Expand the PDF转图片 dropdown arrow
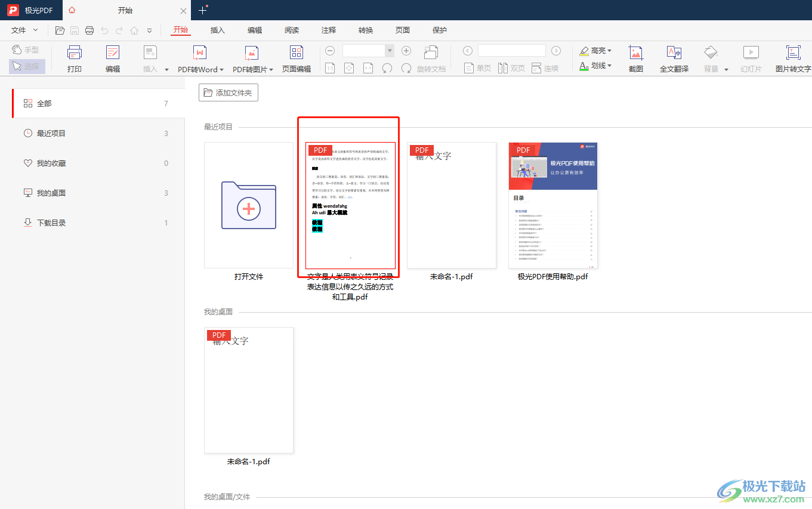 (x=271, y=70)
